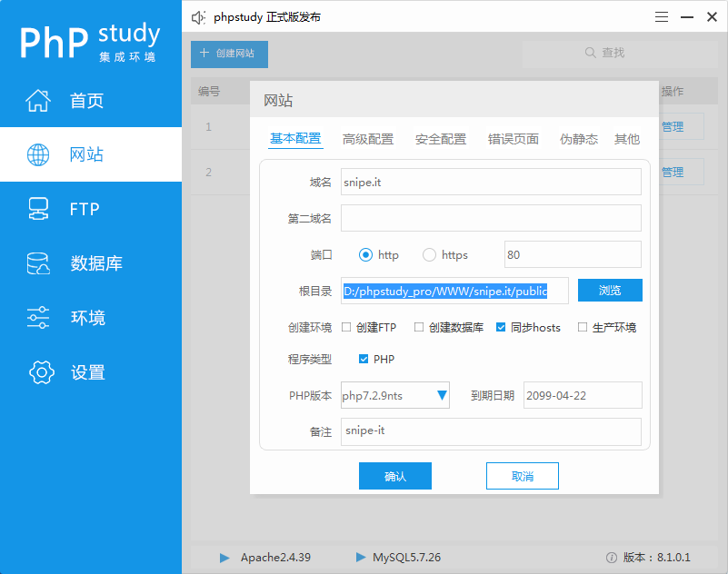This screenshot has width=728, height=574.
Task: Go to the 首页 home section
Action: click(x=65, y=100)
